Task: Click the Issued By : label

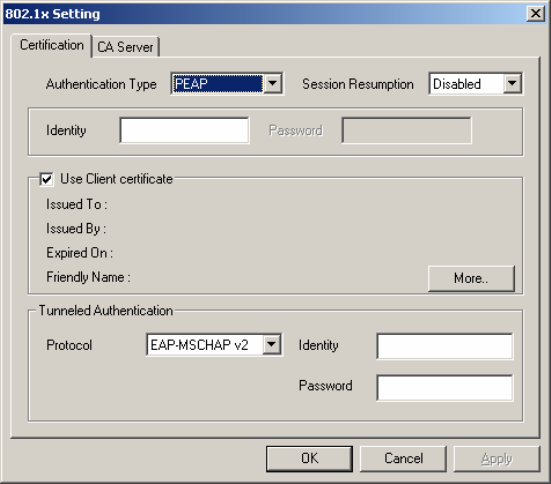Action: [x=76, y=228]
